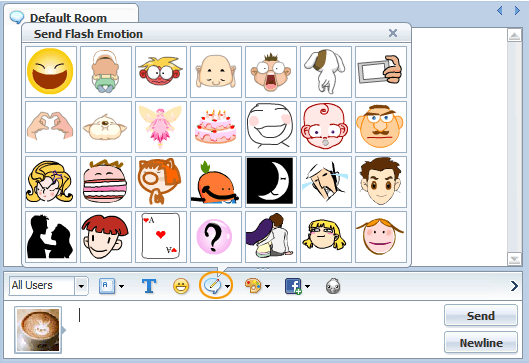Send the ace of hearts card emotion
The image size is (529, 363).
coord(161,237)
